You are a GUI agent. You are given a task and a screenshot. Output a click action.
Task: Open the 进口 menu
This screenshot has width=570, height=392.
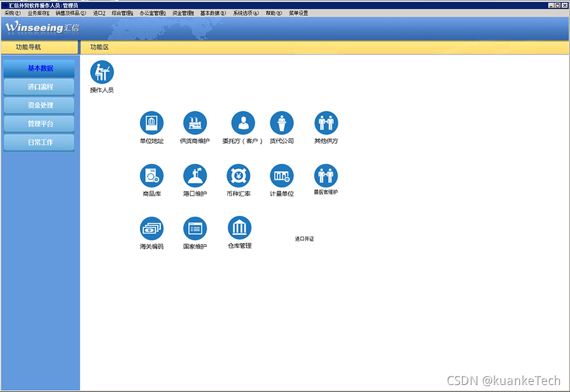(x=99, y=13)
